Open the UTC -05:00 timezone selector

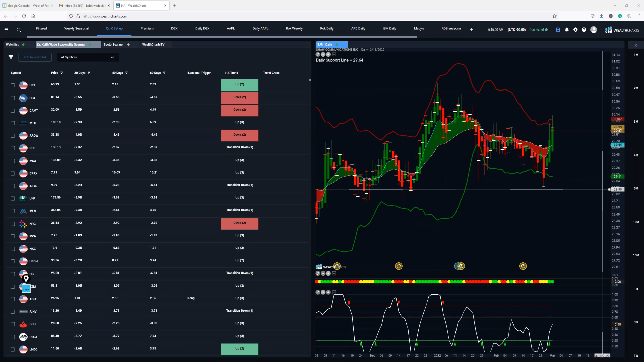click(x=517, y=29)
